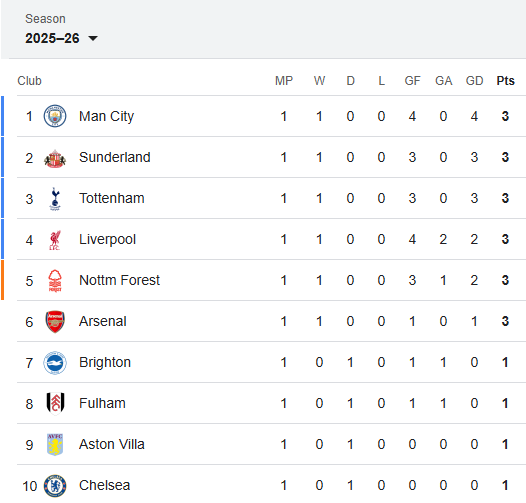
Task: Click the Nottm Forest tree crest
Action: tap(55, 281)
